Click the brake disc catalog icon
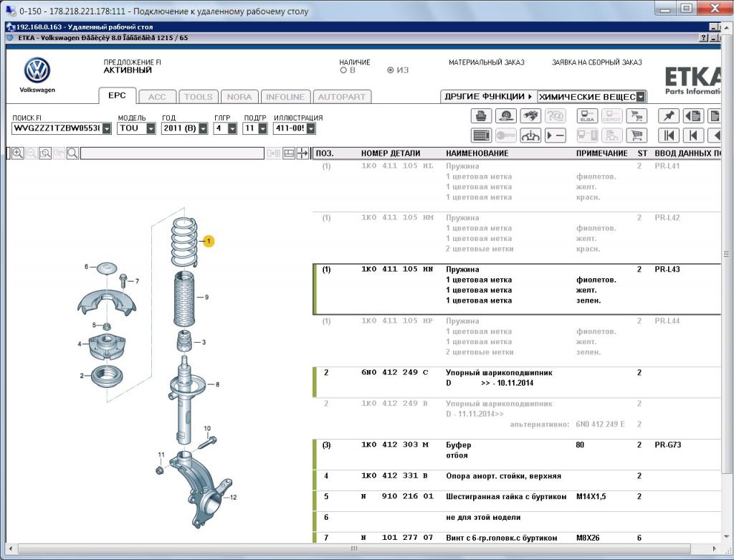Viewport: 734px width, 560px height. (505, 115)
